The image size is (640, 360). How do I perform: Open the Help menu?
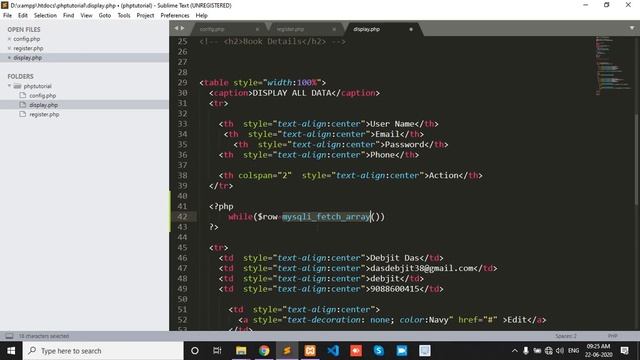[x=202, y=16]
